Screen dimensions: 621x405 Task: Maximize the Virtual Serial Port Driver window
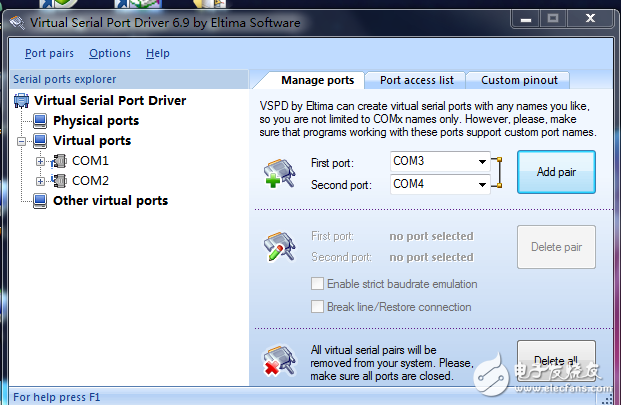pyautogui.click(x=553, y=19)
